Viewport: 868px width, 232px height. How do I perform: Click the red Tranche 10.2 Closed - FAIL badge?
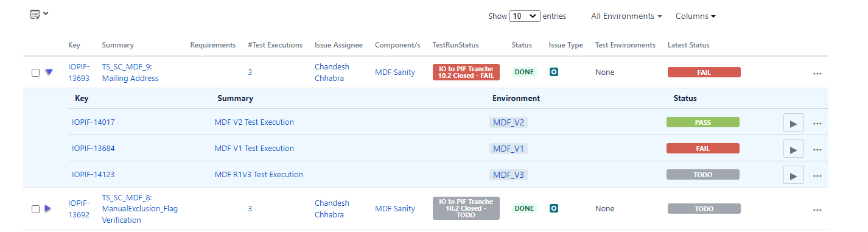(x=466, y=72)
